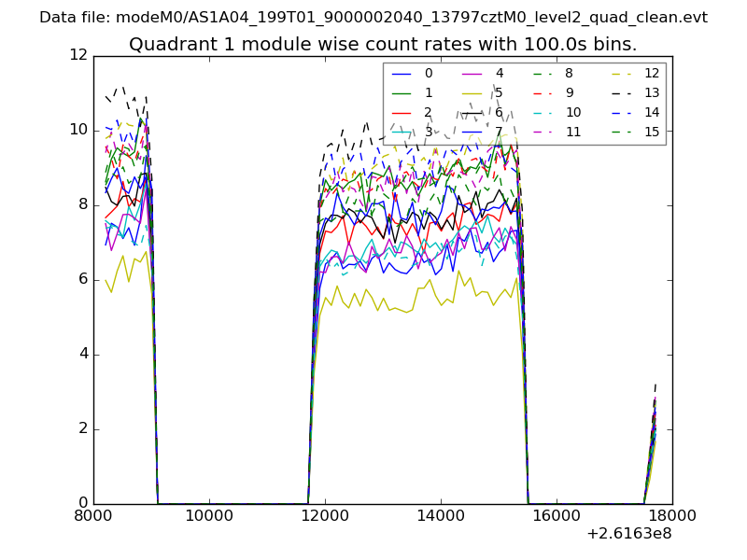Click the x-axis tick label 12000
The image size is (747, 560).
click(325, 517)
